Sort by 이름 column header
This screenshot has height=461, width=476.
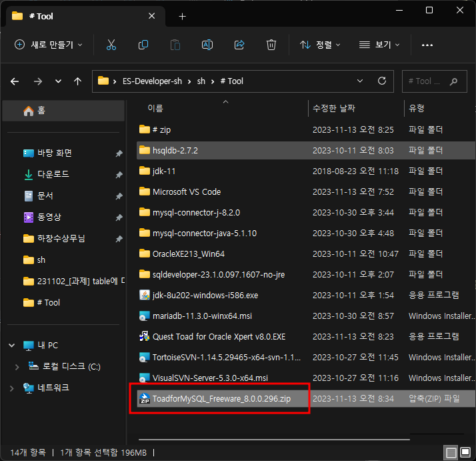point(155,108)
